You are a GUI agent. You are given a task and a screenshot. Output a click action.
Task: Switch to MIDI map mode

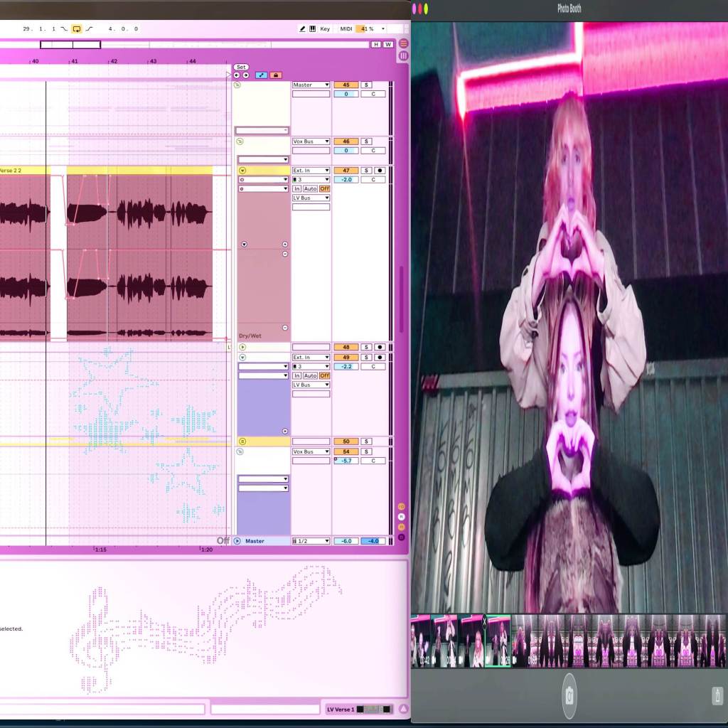pyautogui.click(x=346, y=29)
